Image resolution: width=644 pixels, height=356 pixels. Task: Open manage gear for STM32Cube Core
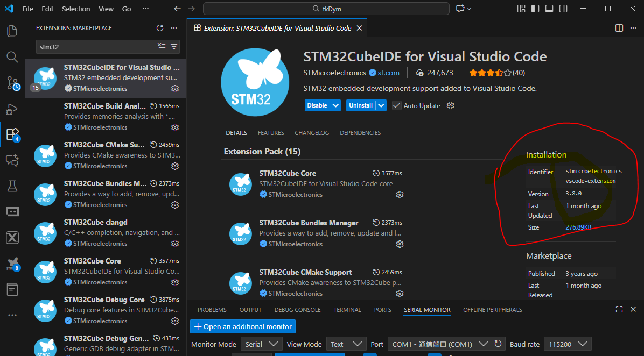tap(175, 282)
